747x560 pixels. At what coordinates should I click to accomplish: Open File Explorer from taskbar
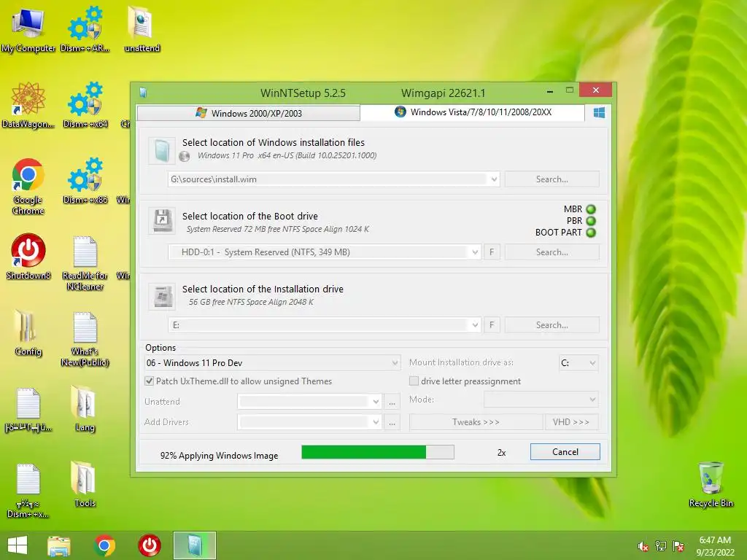[59, 545]
